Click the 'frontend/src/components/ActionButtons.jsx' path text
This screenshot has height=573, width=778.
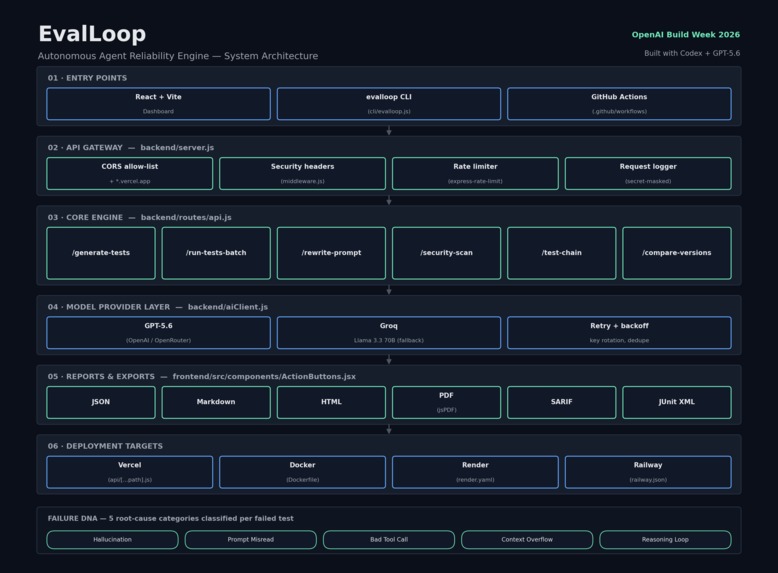point(264,377)
